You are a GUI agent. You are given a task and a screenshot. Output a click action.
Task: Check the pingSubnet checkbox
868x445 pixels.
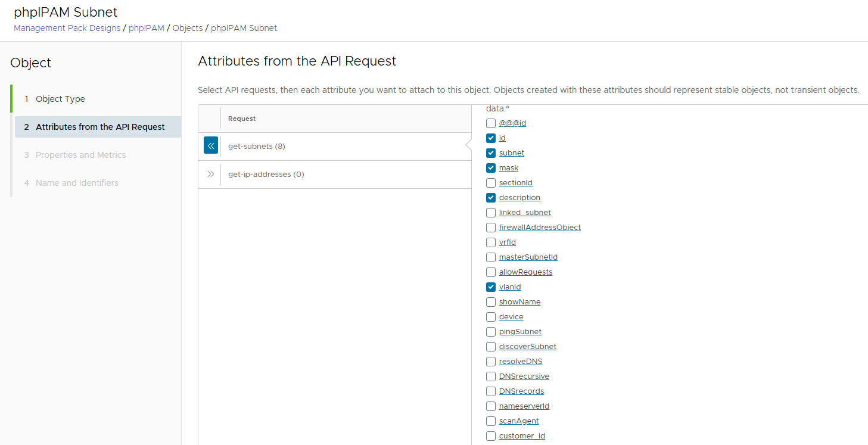491,332
